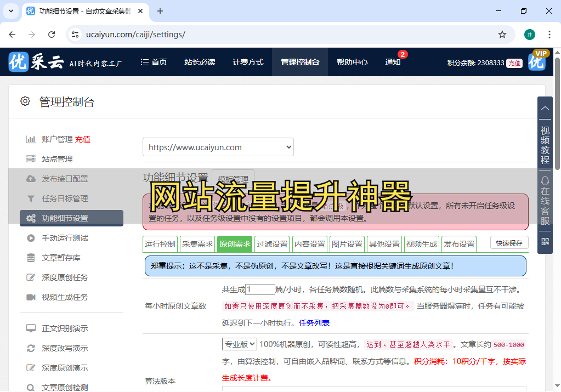Click the 充值 button next to 积分余额
This screenshot has width=561, height=392.
[514, 63]
